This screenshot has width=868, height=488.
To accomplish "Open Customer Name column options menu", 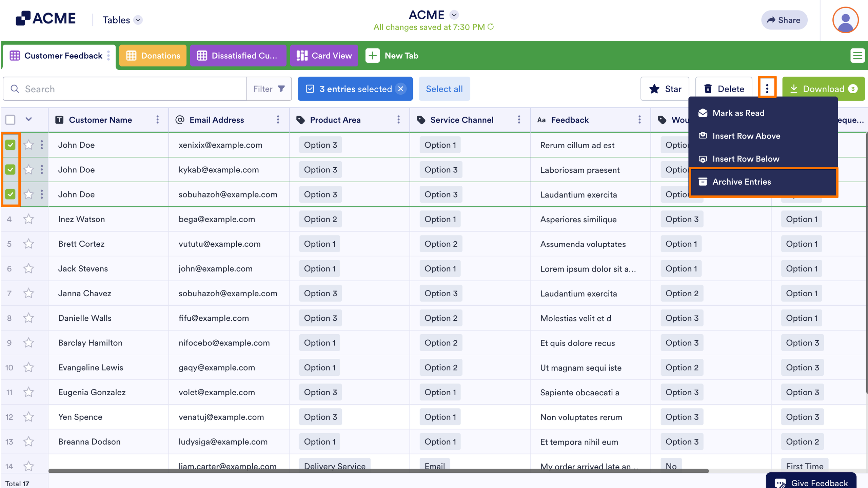I will (x=157, y=120).
